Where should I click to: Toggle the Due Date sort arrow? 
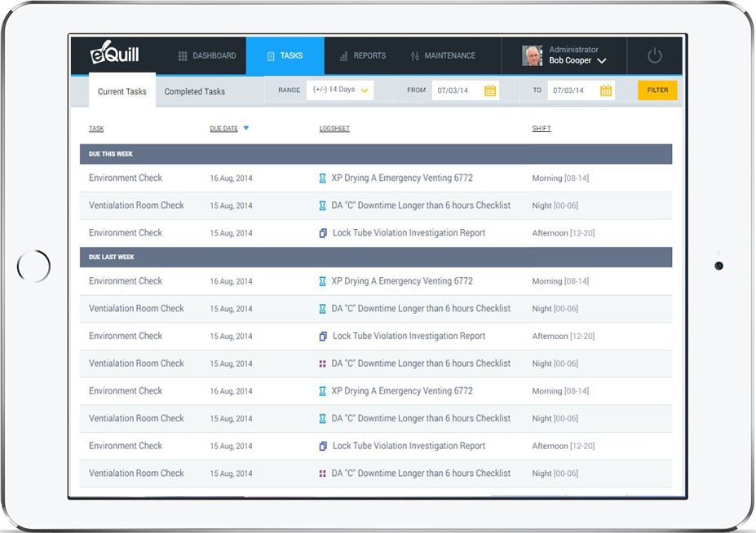click(246, 128)
